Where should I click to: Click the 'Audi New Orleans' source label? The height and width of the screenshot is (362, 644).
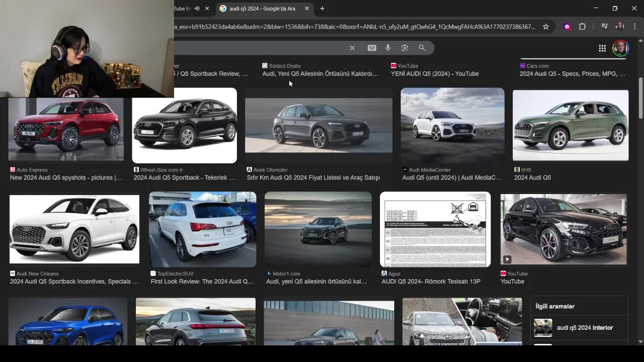pos(37,274)
